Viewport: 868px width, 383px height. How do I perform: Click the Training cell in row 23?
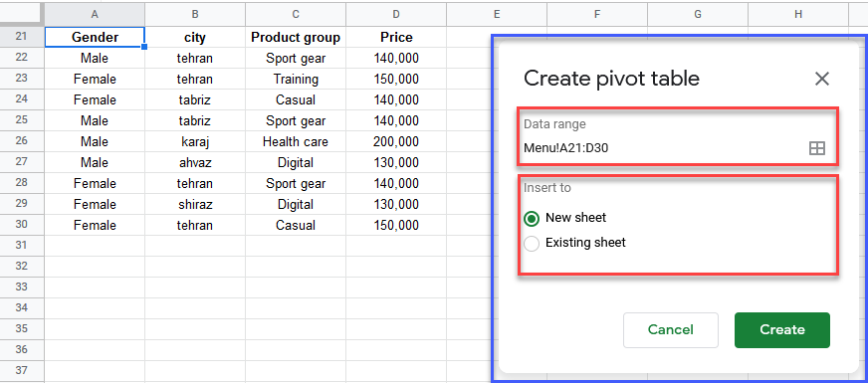(296, 80)
